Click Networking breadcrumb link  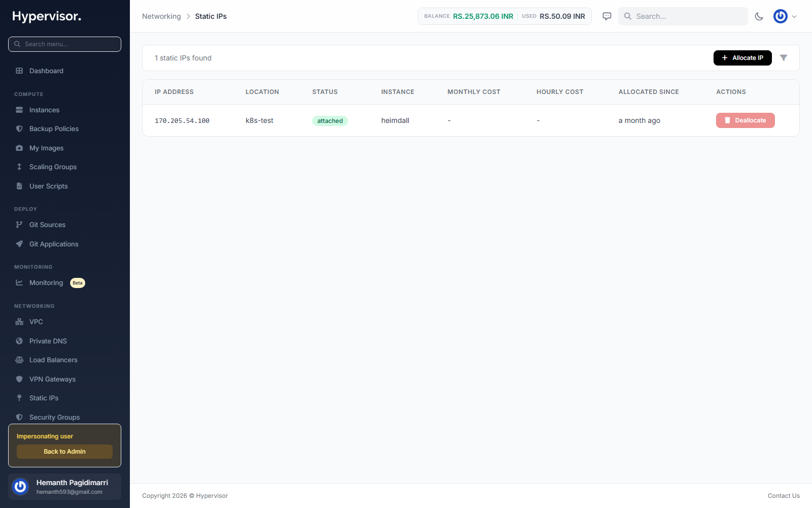pos(161,16)
